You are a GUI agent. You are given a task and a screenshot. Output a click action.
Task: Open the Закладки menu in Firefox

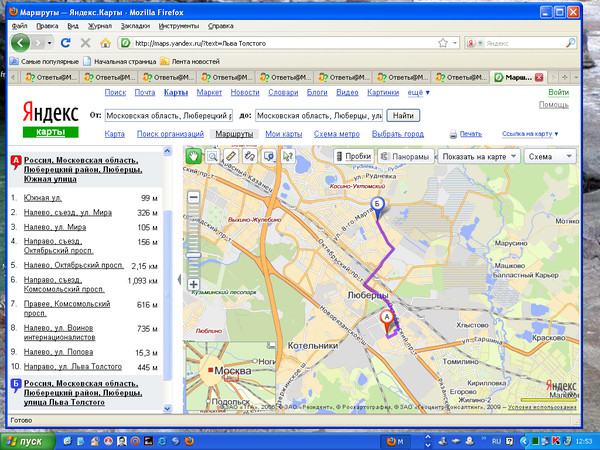(135, 24)
